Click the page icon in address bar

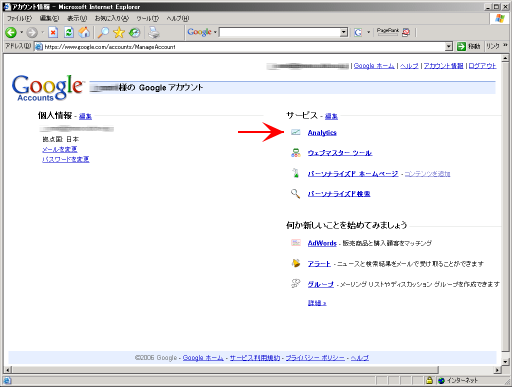[x=39, y=47]
